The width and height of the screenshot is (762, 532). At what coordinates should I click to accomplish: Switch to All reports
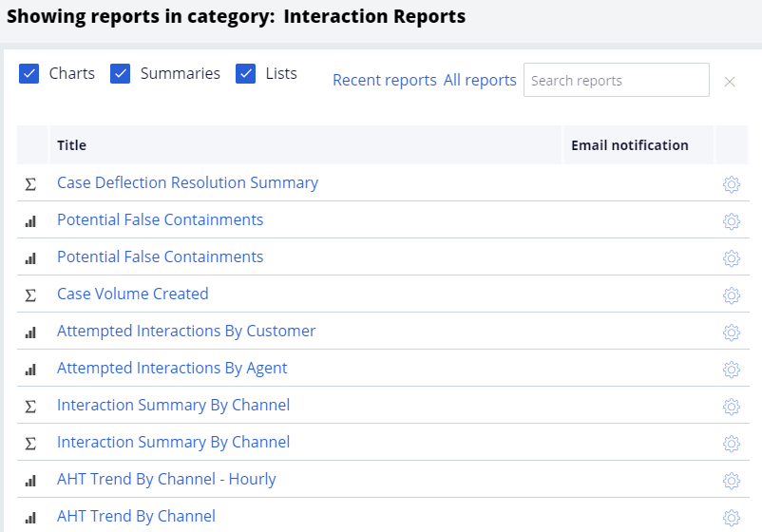point(480,81)
